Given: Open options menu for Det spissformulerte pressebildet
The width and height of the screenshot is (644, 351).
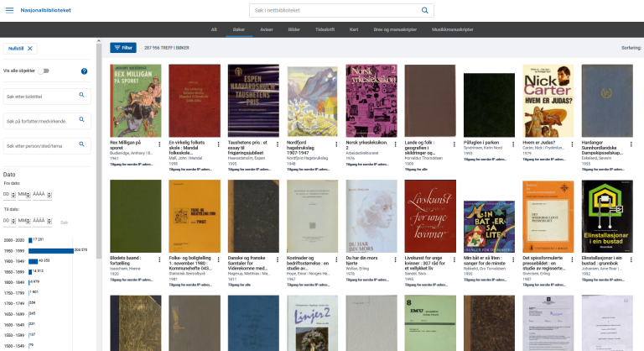Looking at the screenshot, I should pyautogui.click(x=572, y=259).
